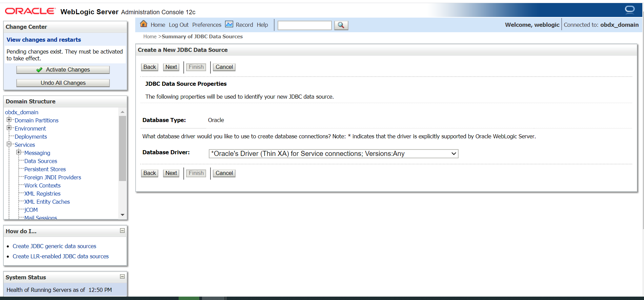Click the top Back button
644x300 pixels.
[149, 67]
